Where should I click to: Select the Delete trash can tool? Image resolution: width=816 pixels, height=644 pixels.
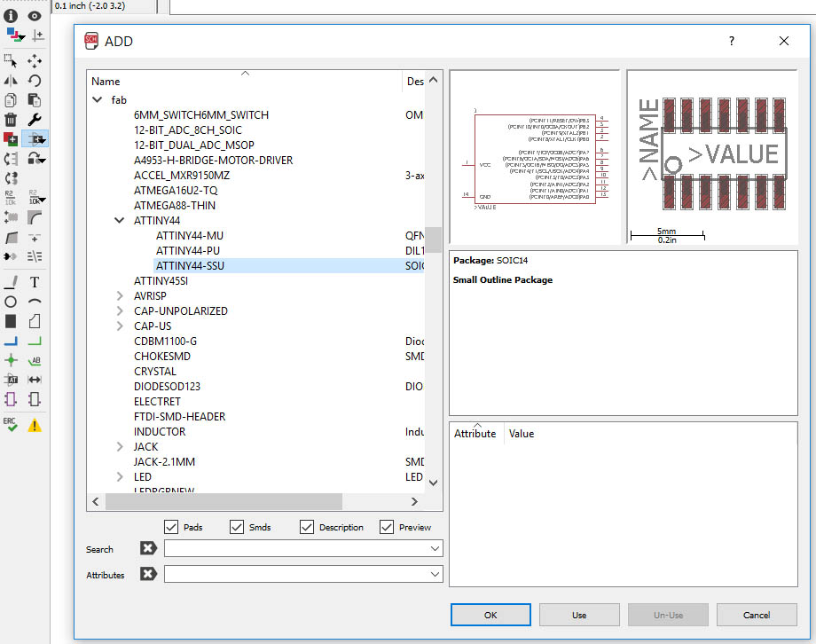tap(11, 119)
